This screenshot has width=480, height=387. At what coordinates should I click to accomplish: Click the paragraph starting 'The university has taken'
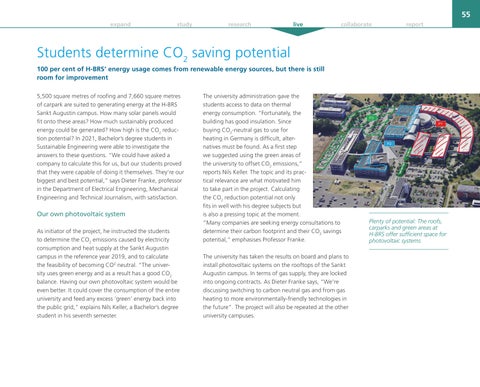[276, 286]
